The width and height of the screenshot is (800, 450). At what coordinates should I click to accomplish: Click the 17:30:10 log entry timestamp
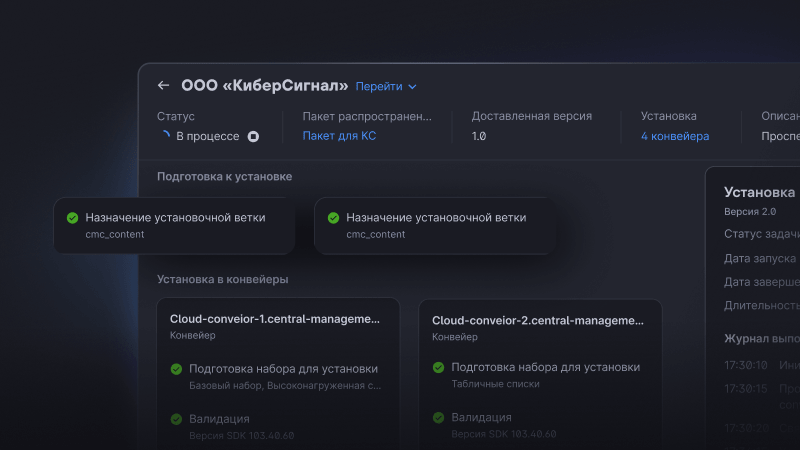(745, 365)
